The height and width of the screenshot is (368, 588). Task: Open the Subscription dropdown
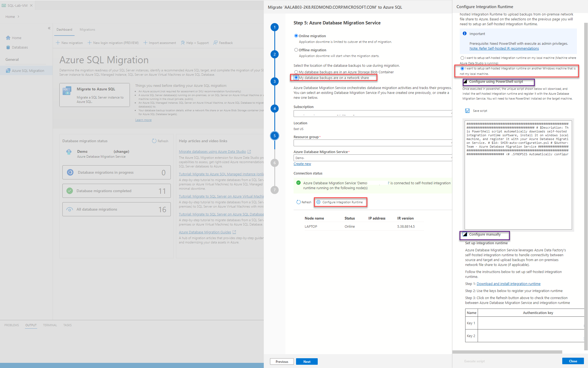(x=372, y=113)
